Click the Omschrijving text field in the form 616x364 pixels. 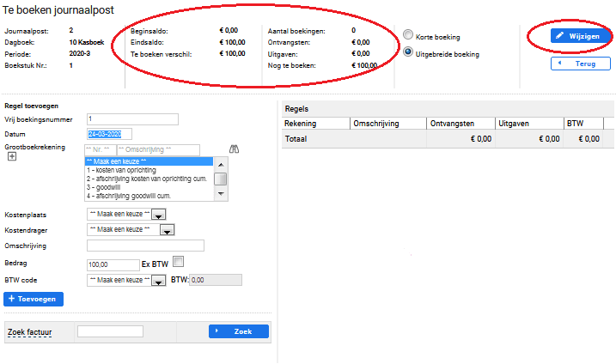145,246
